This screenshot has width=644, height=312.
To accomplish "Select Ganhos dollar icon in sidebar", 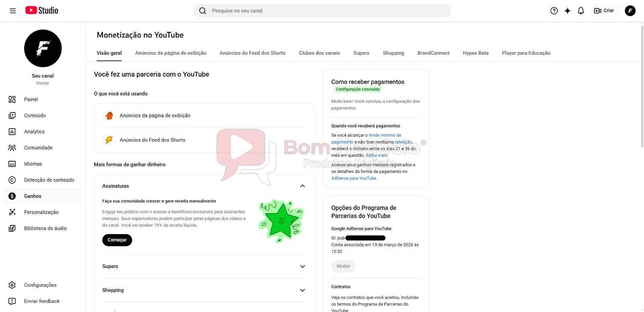I will point(12,196).
